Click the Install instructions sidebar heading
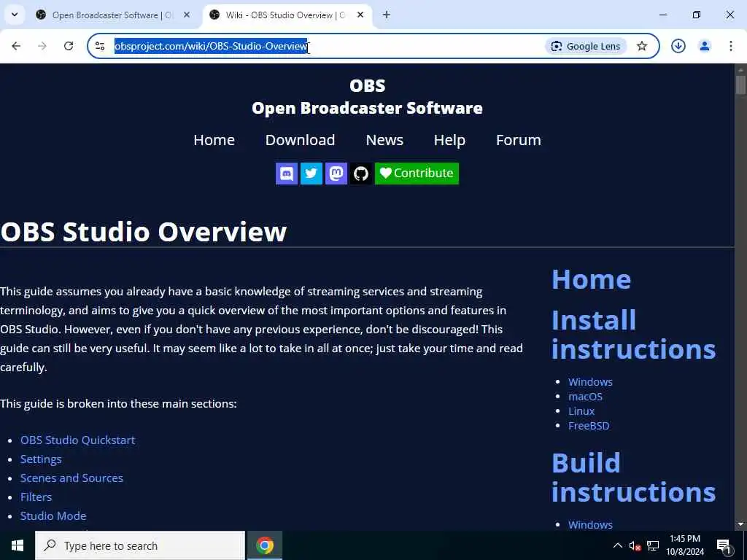This screenshot has width=747, height=560. point(634,335)
